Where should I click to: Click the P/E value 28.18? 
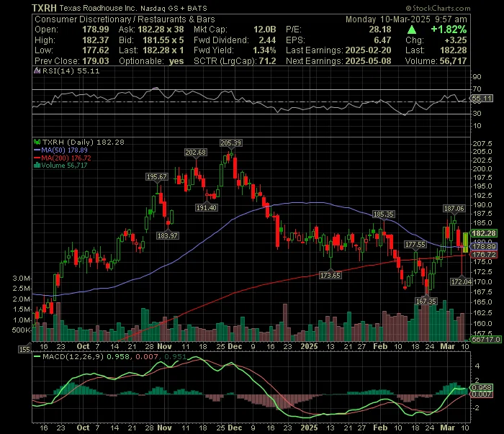click(380, 30)
